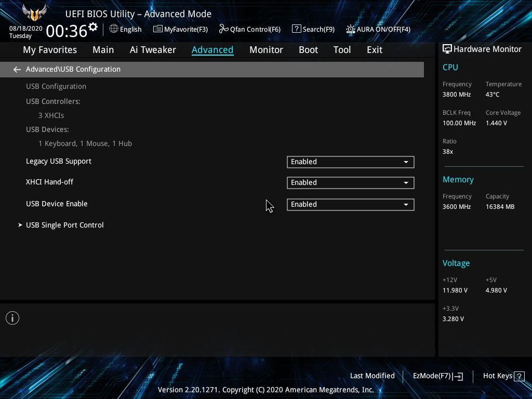The height and width of the screenshot is (399, 532).
Task: Click the Hot Keys question mark icon
Action: 519,376
